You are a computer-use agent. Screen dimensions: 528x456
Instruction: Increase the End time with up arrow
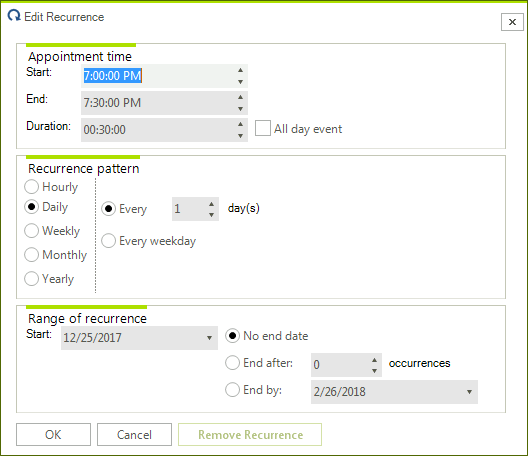pyautogui.click(x=240, y=97)
